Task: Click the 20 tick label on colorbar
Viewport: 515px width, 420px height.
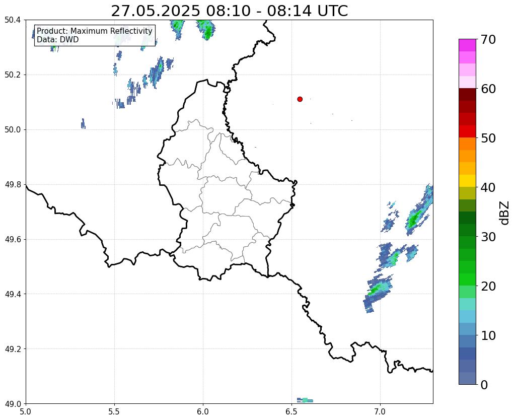Action: [488, 286]
